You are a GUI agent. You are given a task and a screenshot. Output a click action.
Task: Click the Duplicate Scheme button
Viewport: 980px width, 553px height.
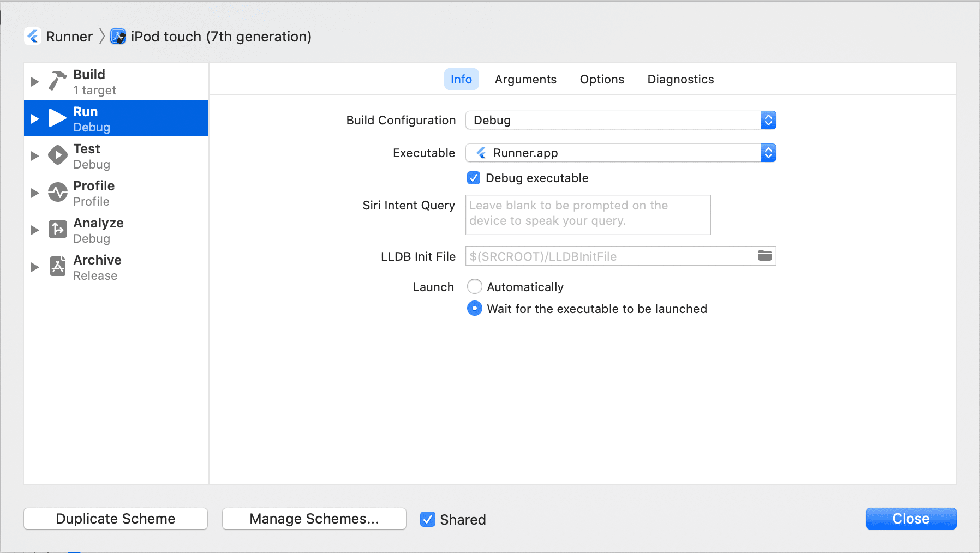click(116, 519)
